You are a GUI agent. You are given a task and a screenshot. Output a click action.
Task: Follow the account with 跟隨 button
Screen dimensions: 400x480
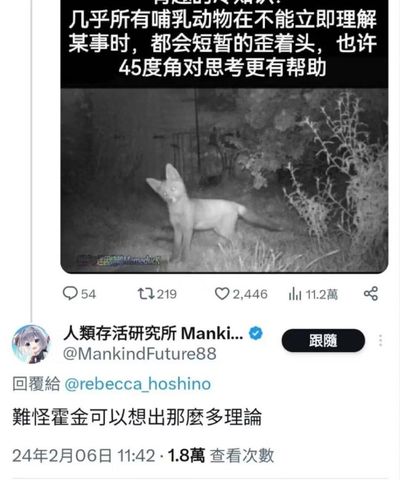(323, 340)
